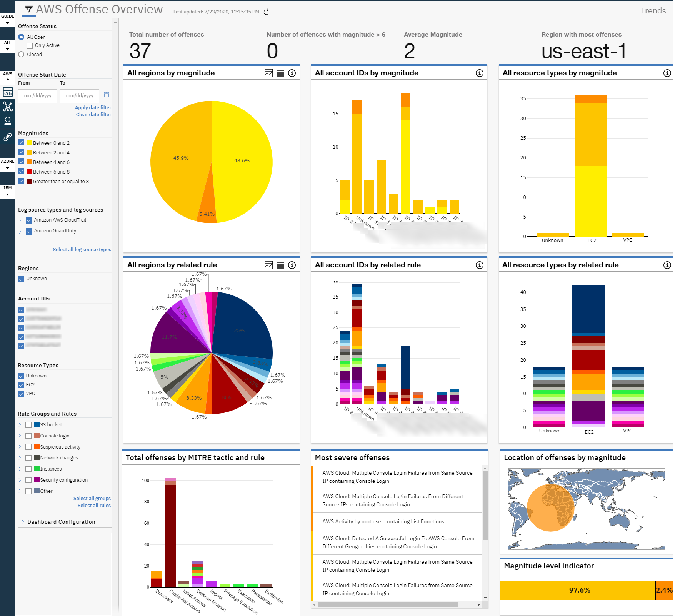
Task: Open the link chain icon in sidebar
Action: [8, 137]
